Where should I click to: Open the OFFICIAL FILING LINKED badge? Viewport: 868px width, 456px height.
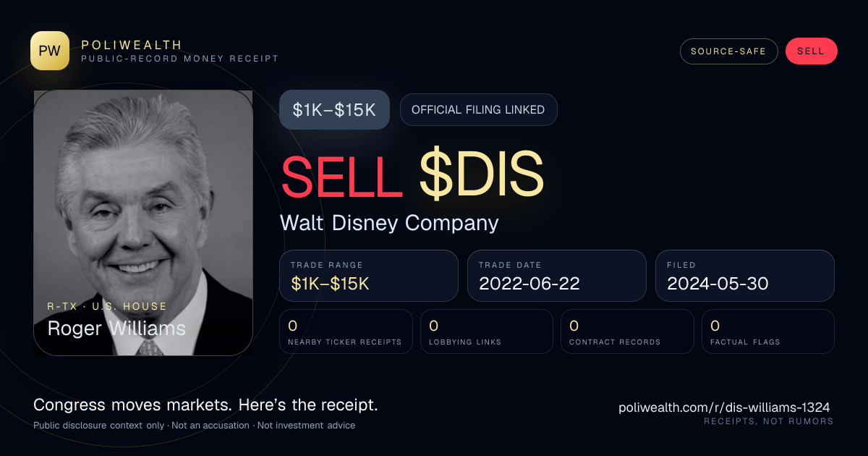[x=478, y=110]
